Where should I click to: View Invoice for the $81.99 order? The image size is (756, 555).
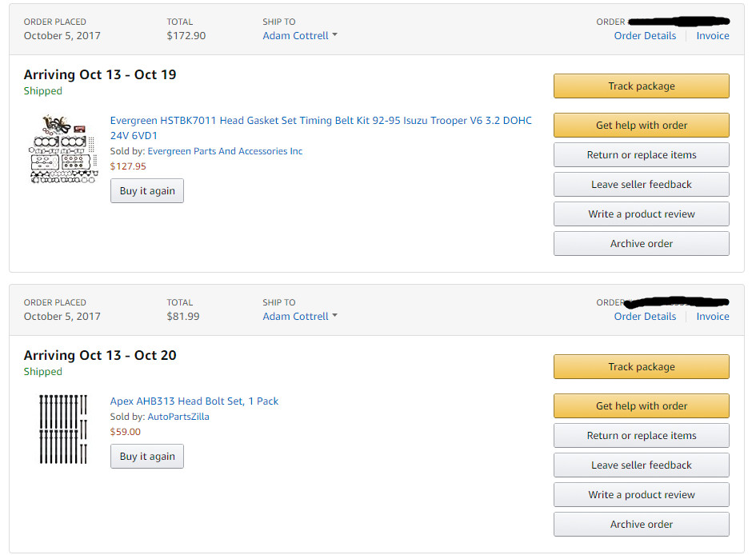click(x=713, y=317)
